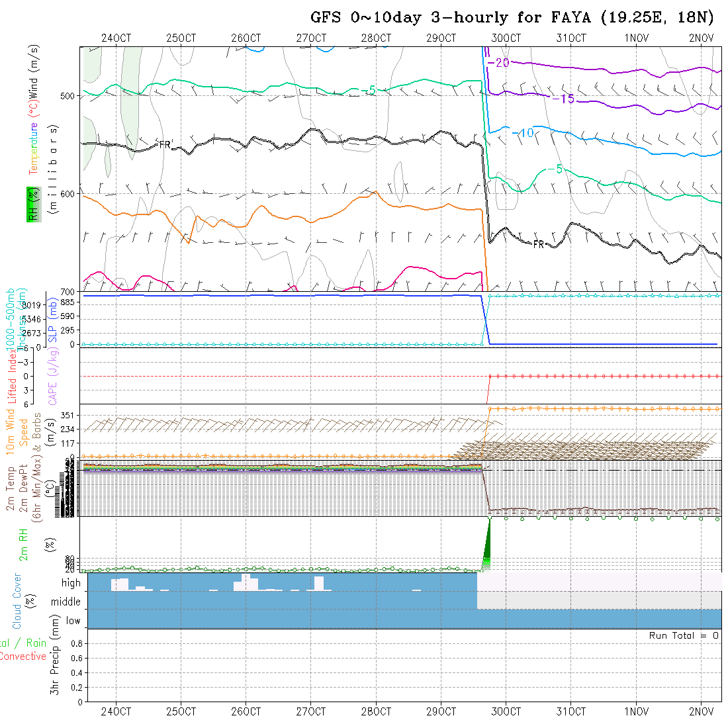This screenshot has height=728, width=728.
Task: Select the middle cloud row label
Action: click(x=66, y=602)
